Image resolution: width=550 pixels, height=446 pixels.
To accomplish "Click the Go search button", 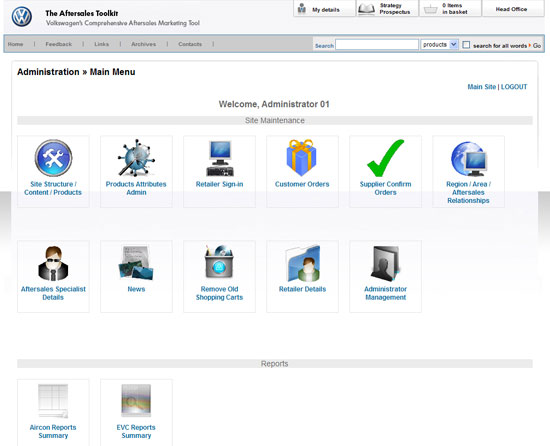I will pos(537,46).
